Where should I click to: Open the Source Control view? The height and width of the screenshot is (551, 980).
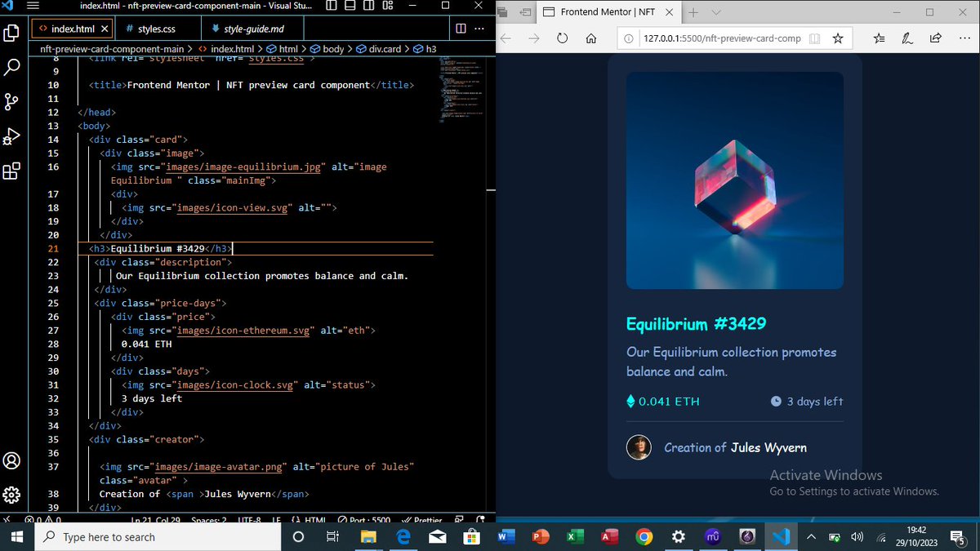coord(11,102)
